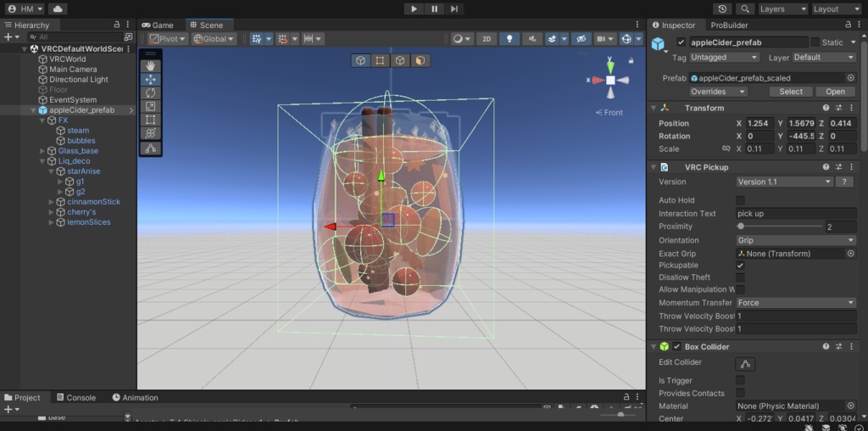Enable the Auto Hold checkbox
This screenshot has height=431, width=868.
point(740,200)
